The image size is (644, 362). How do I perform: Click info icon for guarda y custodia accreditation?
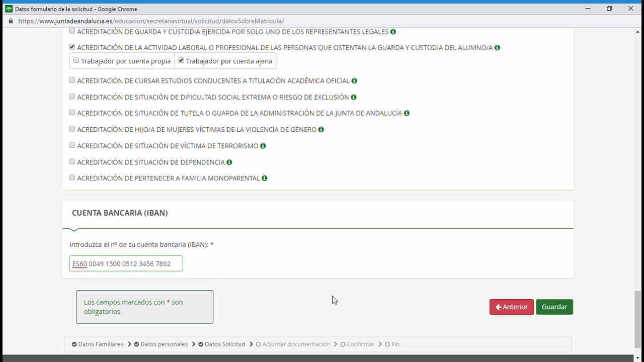[x=393, y=32]
